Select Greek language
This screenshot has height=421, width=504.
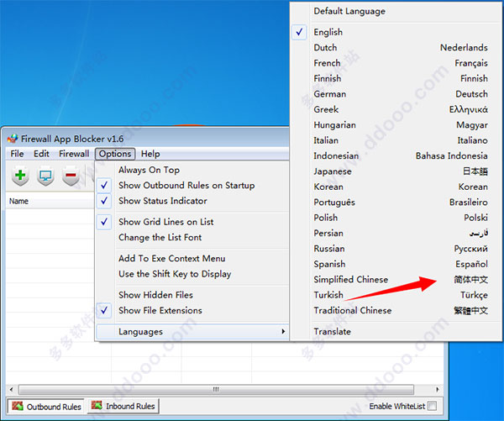click(x=396, y=109)
